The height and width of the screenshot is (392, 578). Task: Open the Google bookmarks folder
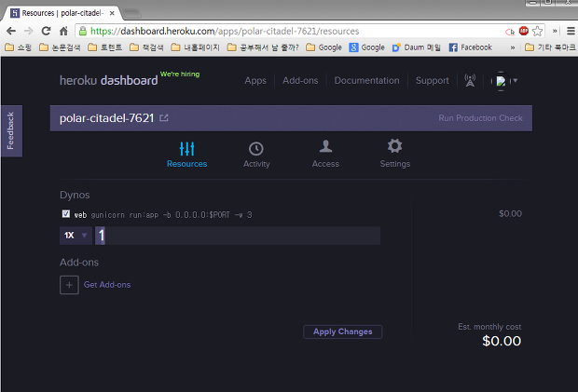click(x=324, y=47)
